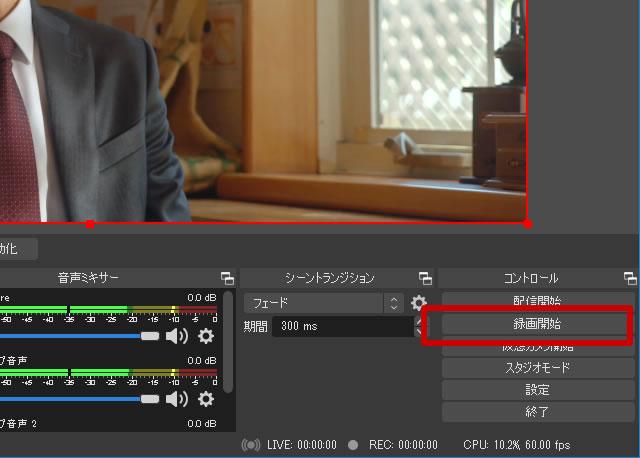640x458 pixels.
Task: Click the 期間 duration field showing 300 ms
Action: pos(345,326)
